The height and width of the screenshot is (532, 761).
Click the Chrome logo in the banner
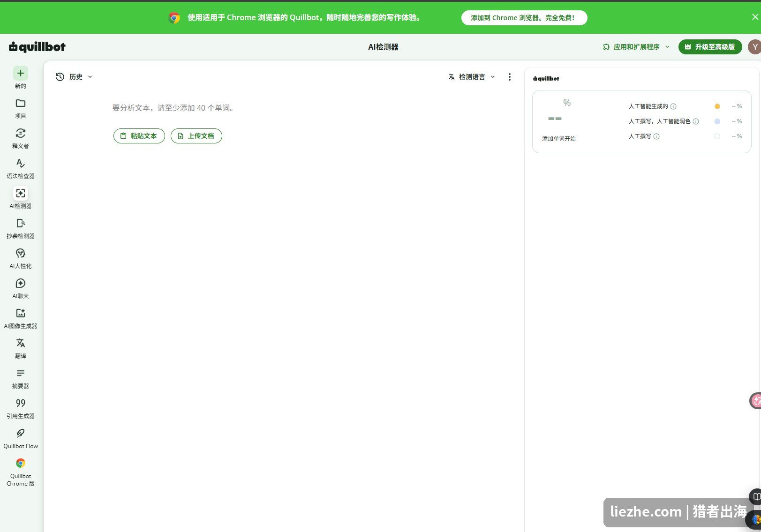(x=174, y=18)
